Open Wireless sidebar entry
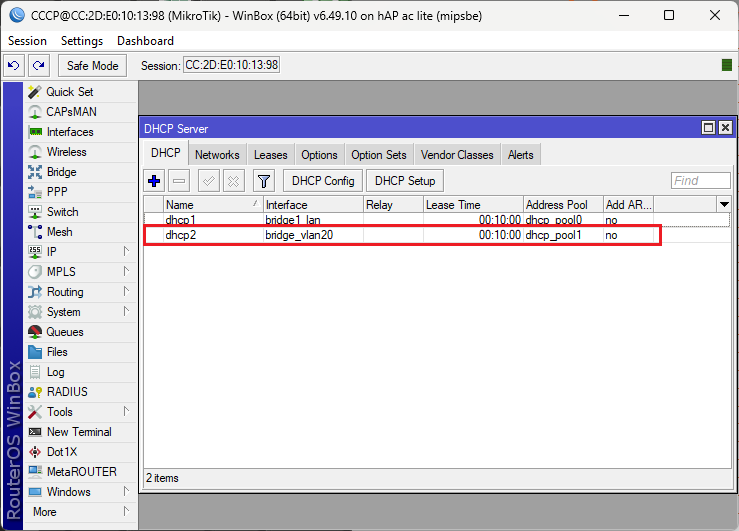This screenshot has height=531, width=739. (x=80, y=152)
